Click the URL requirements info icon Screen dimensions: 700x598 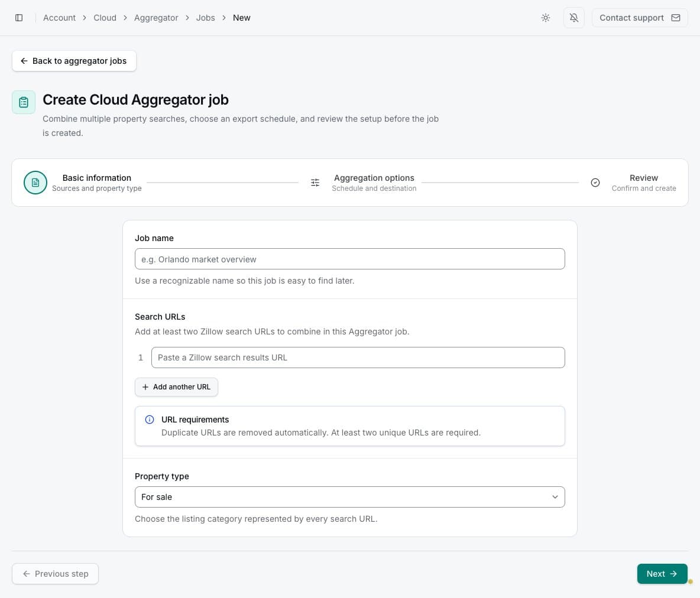150,420
